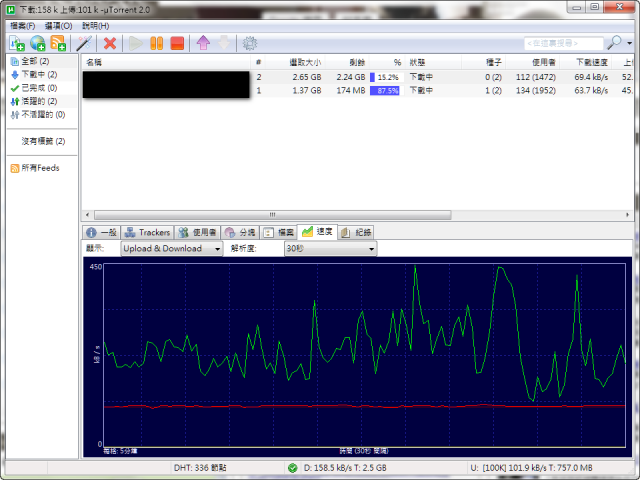The width and height of the screenshot is (640, 480).
Task: Open the 檔案(F) menu
Action: point(22,26)
